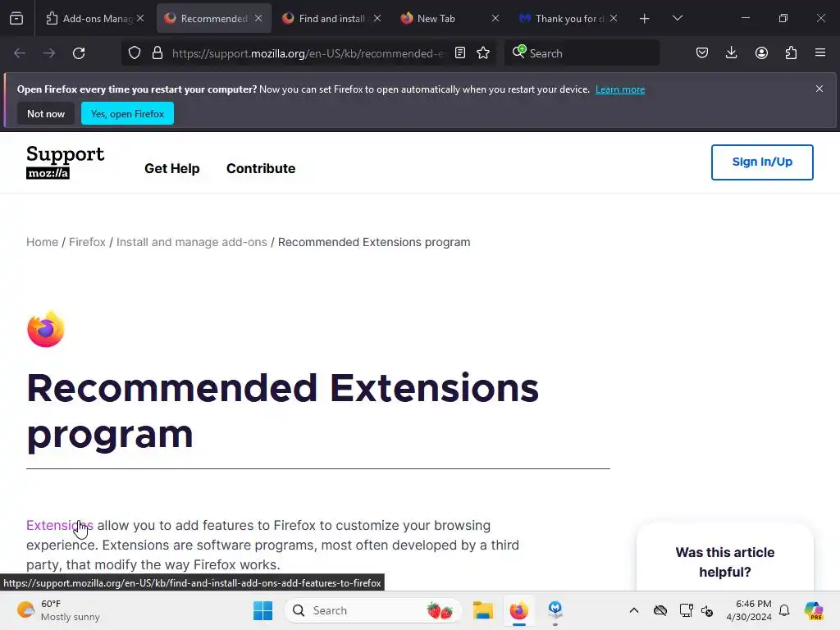View site security padlock info

157,53
